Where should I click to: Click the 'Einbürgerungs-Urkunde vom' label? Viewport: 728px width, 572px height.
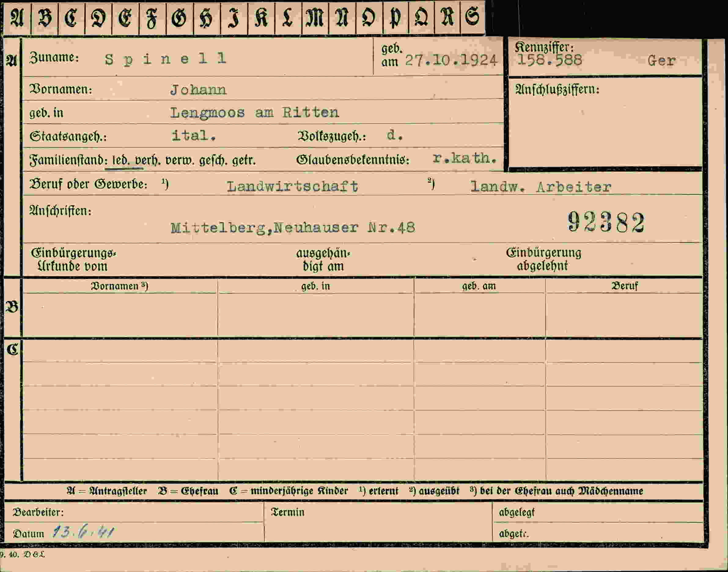coord(73,260)
